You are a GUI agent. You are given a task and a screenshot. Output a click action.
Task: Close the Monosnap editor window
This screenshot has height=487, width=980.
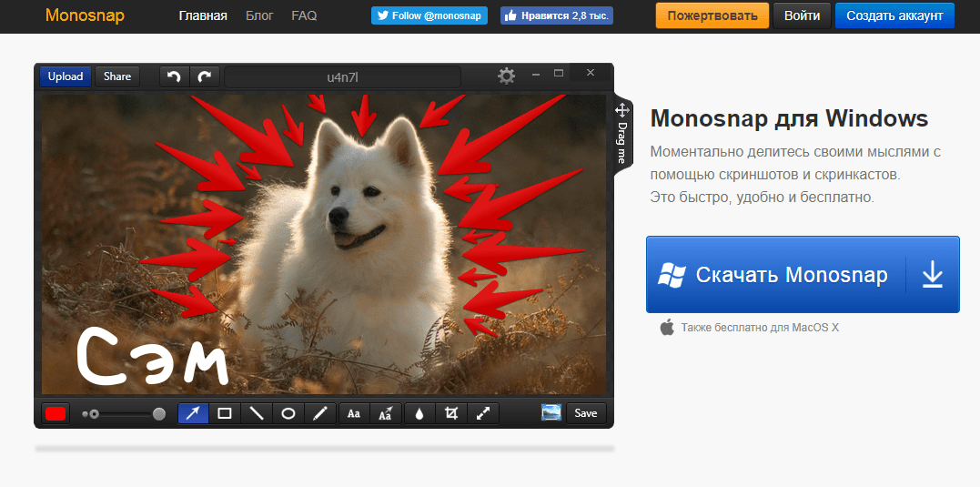pyautogui.click(x=591, y=73)
